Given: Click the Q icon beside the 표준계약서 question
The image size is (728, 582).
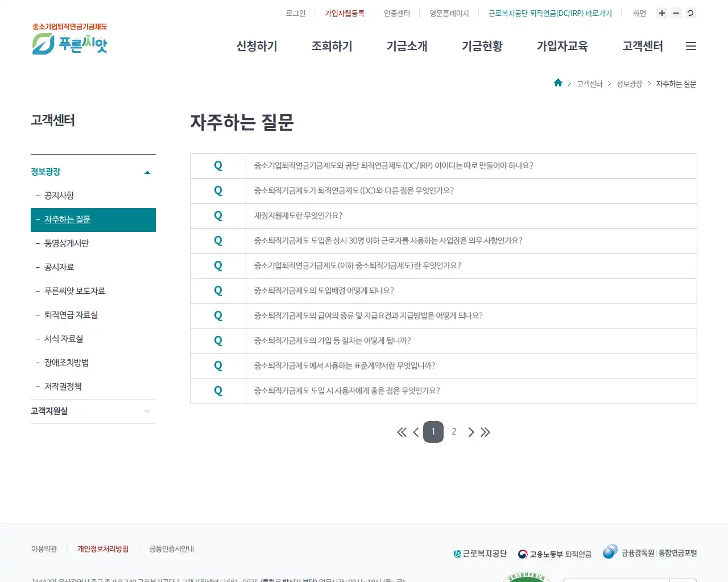Looking at the screenshot, I should pyautogui.click(x=218, y=365).
